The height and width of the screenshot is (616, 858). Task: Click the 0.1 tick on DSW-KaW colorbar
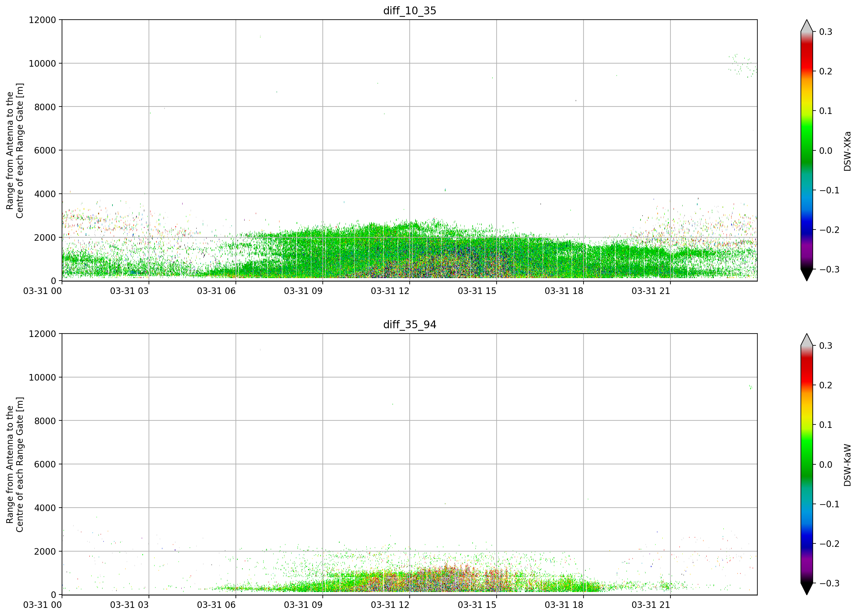[826, 425]
